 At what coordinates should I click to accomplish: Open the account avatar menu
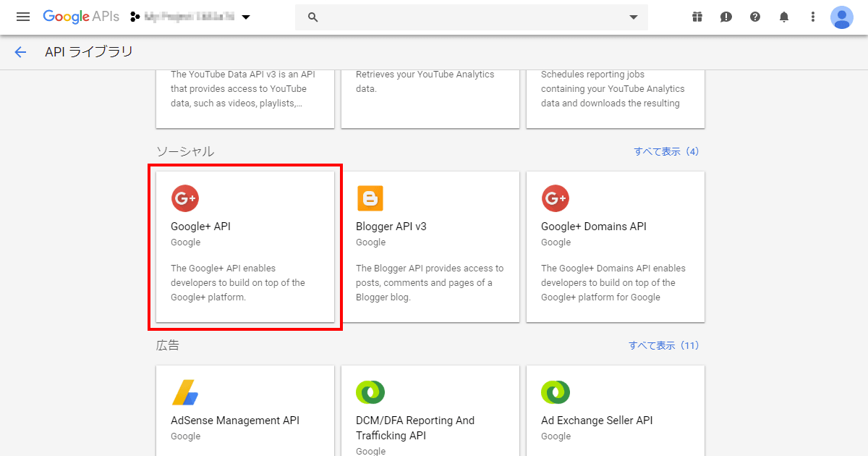point(842,17)
